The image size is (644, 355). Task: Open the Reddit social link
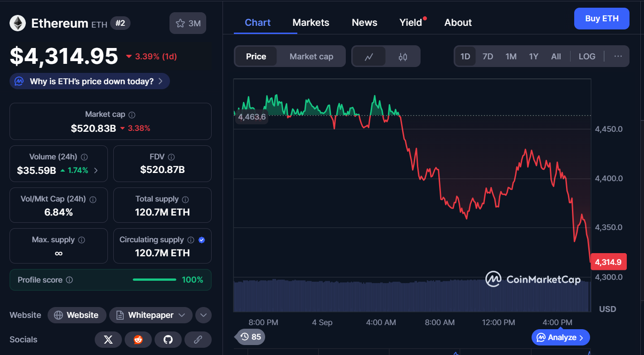point(138,340)
